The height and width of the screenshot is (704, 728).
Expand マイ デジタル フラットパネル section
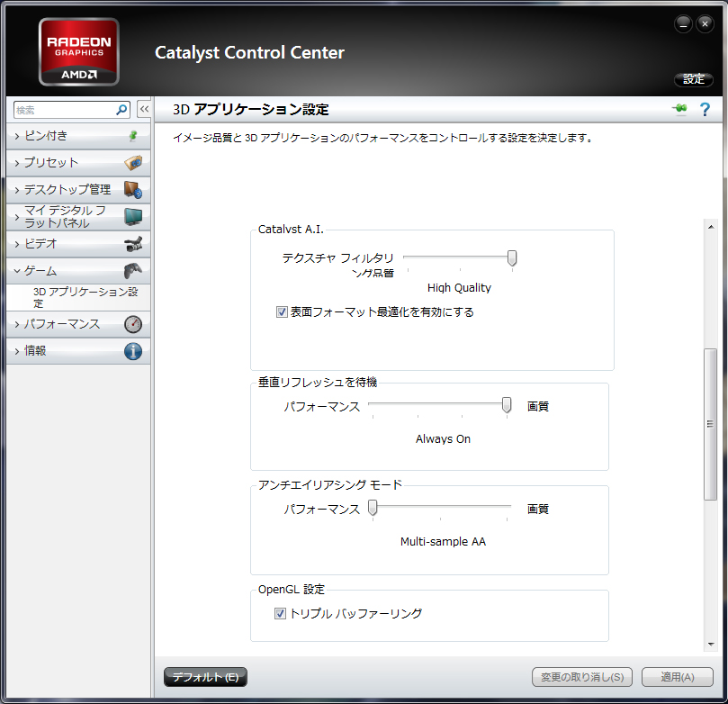(78, 217)
